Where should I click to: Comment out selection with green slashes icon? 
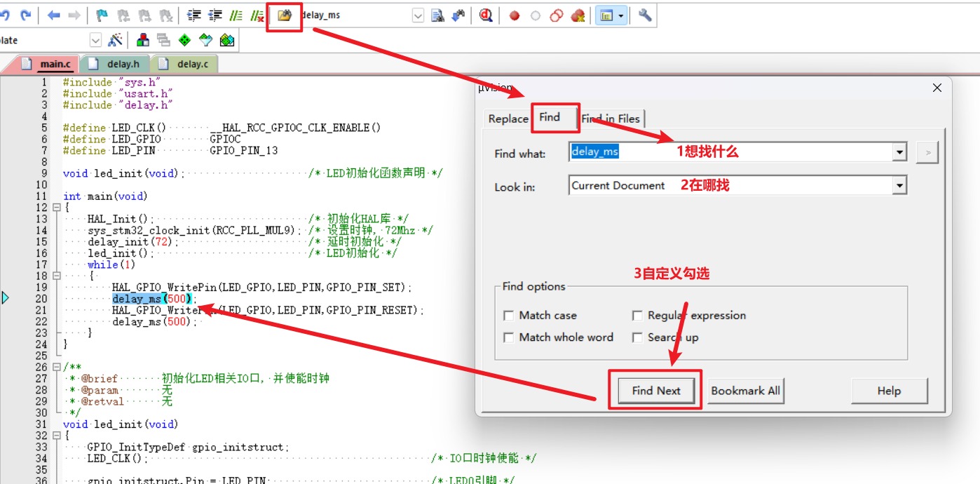[x=236, y=15]
